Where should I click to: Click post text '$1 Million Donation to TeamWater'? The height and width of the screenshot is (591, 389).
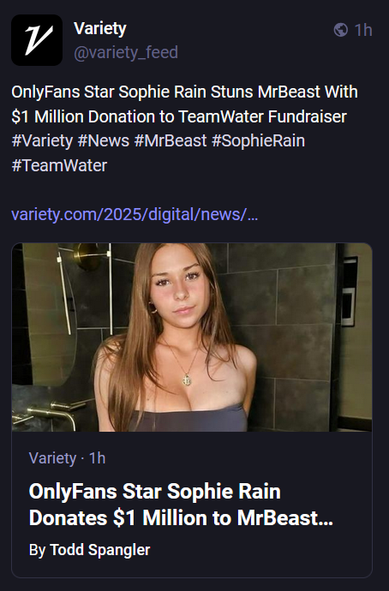point(138,116)
